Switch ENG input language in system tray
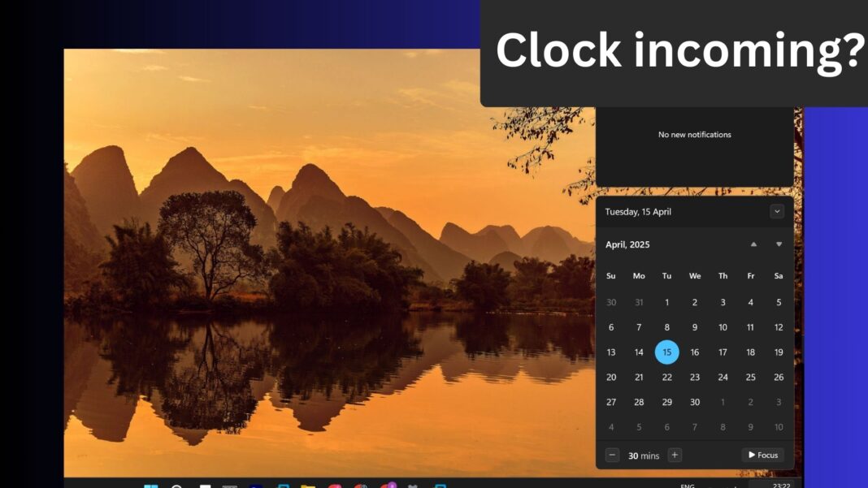The image size is (868, 488). coord(687,486)
